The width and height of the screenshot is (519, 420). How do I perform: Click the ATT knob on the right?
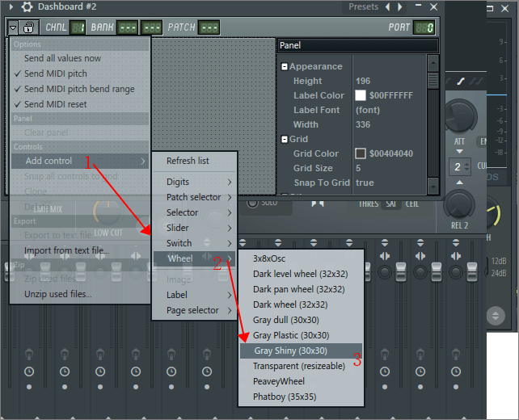(x=460, y=117)
